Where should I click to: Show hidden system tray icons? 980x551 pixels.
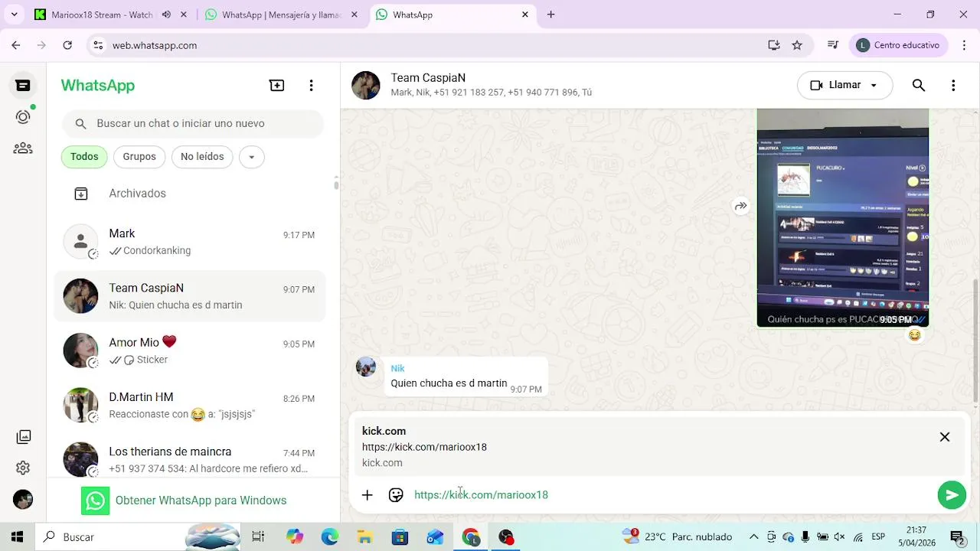[x=753, y=537]
